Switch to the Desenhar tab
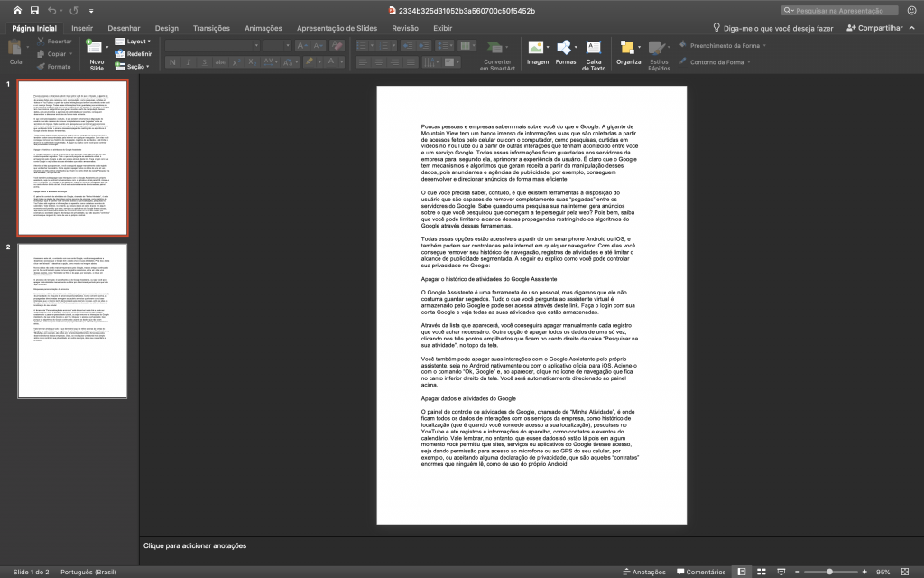924x578 pixels. 124,28
